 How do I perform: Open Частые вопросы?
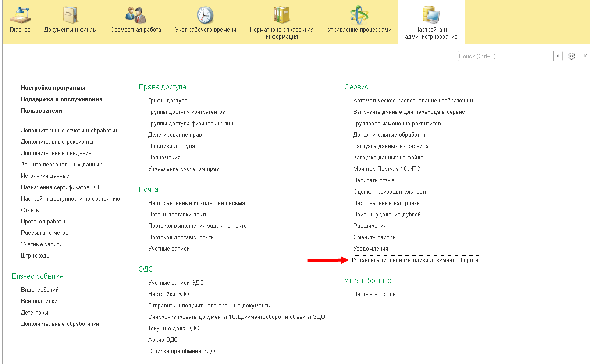(375, 294)
